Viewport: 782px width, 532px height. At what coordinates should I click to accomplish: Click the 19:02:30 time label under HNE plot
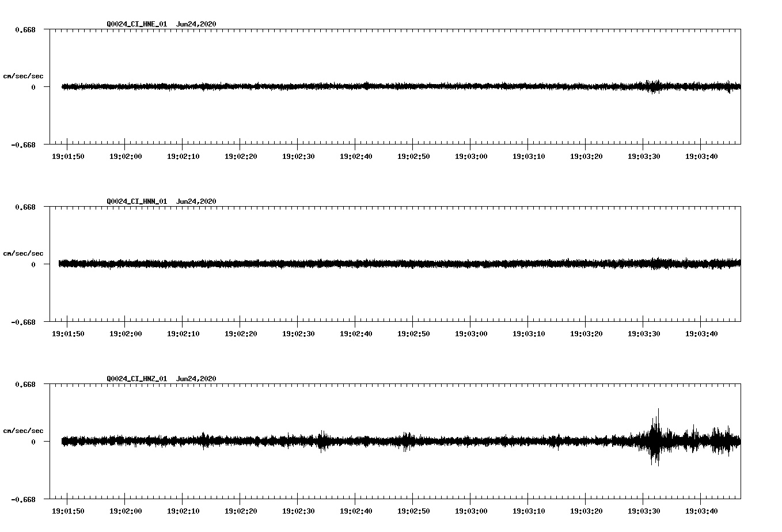click(298, 156)
